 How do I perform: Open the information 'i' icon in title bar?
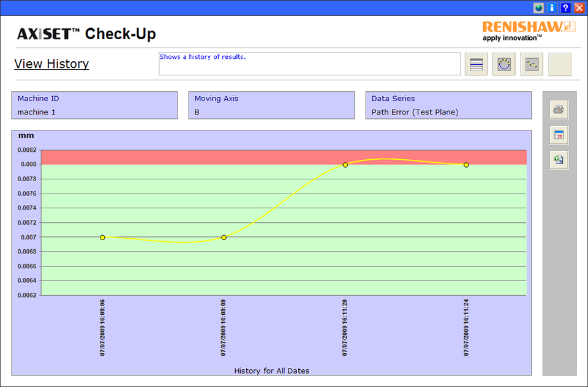coord(552,8)
